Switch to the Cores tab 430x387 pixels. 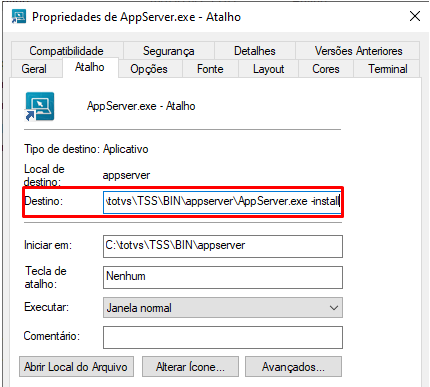tap(326, 69)
